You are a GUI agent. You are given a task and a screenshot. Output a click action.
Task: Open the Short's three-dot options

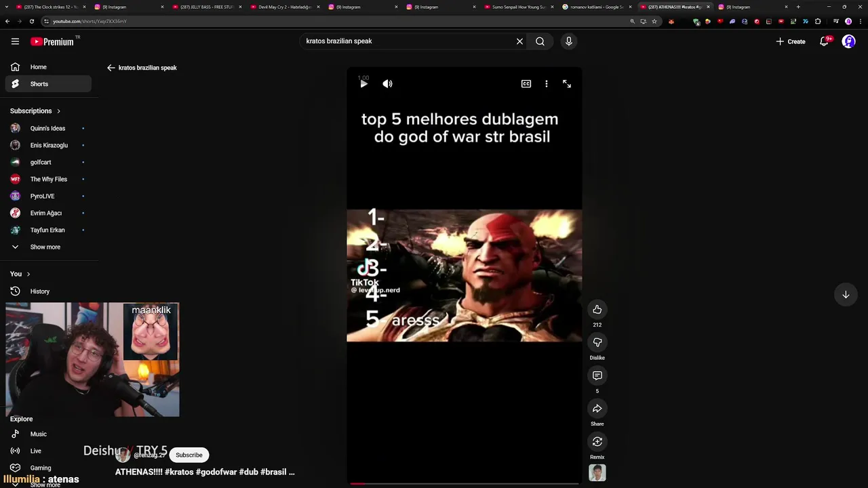point(547,84)
